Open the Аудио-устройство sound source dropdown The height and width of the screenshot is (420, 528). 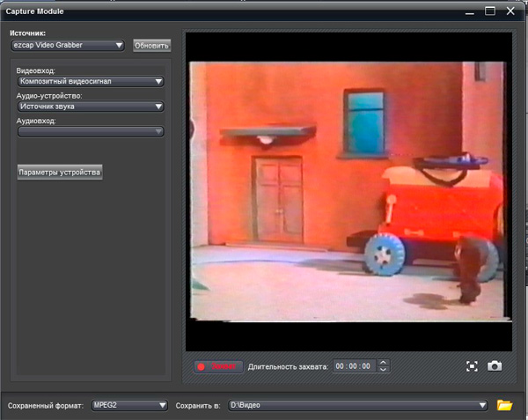90,107
